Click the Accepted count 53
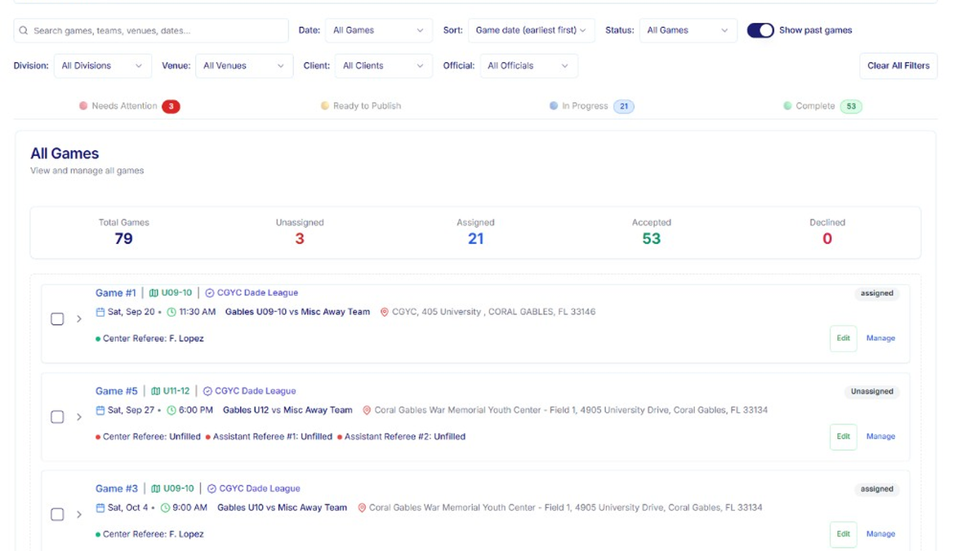Image resolution: width=980 pixels, height=551 pixels. (652, 239)
